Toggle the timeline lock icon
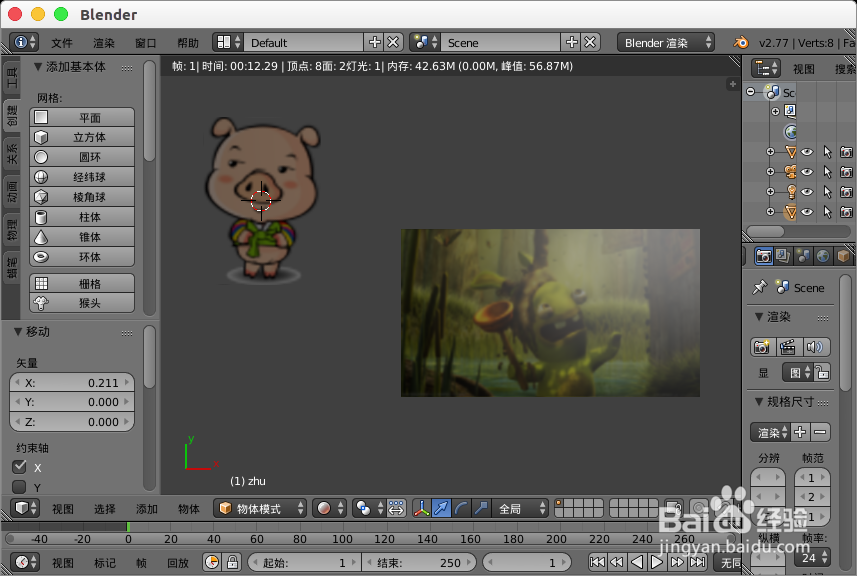Image resolution: width=857 pixels, height=576 pixels. click(232, 562)
